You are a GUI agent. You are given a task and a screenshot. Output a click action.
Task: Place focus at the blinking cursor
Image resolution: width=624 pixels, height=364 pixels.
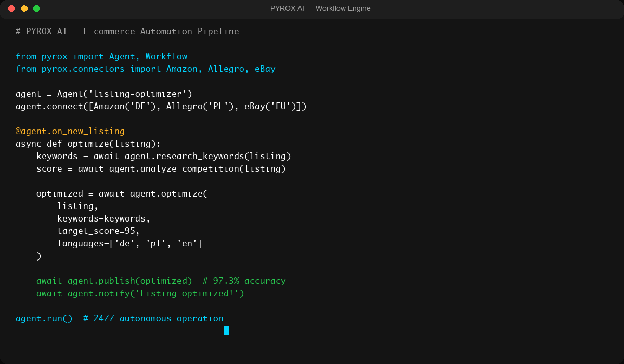point(227,330)
